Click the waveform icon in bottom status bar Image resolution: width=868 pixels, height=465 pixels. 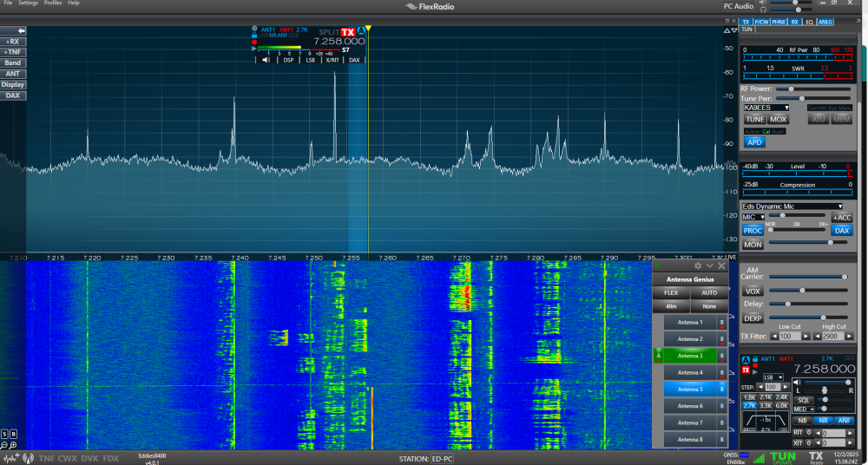pyautogui.click(x=11, y=458)
